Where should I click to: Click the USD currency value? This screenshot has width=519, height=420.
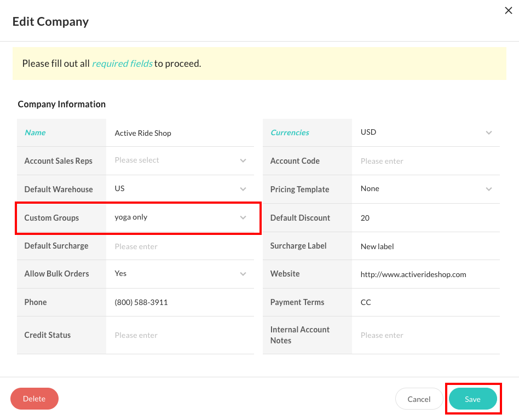coord(368,132)
